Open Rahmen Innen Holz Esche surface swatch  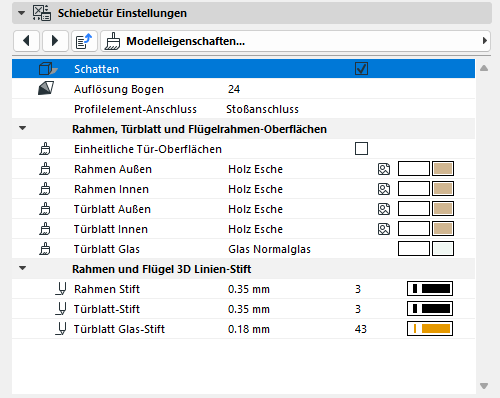point(443,189)
